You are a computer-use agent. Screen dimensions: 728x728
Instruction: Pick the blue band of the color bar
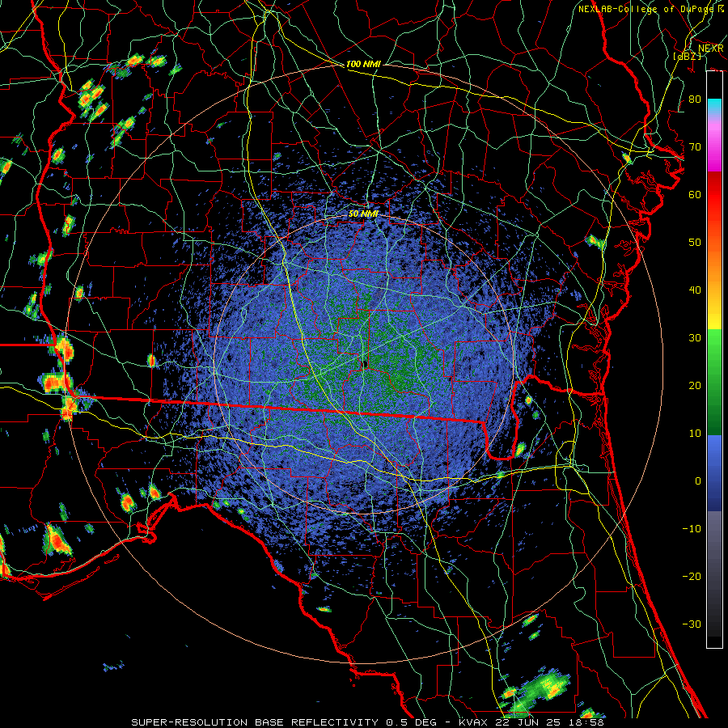click(714, 472)
